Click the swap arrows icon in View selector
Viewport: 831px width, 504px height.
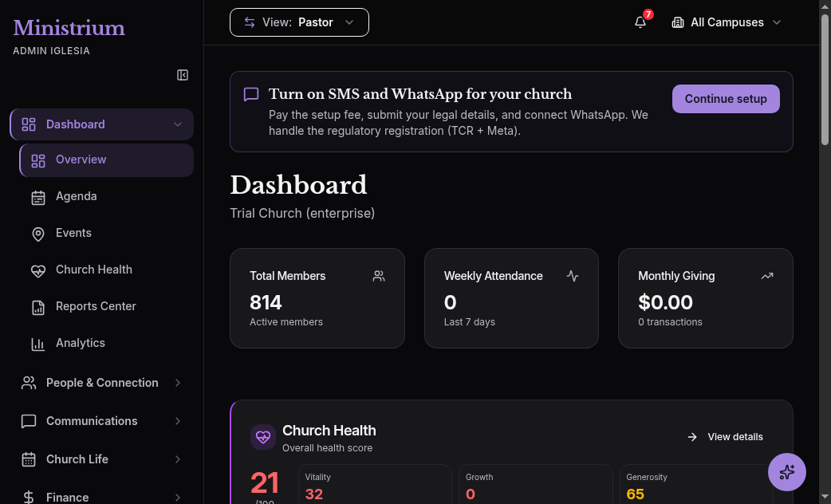click(250, 22)
